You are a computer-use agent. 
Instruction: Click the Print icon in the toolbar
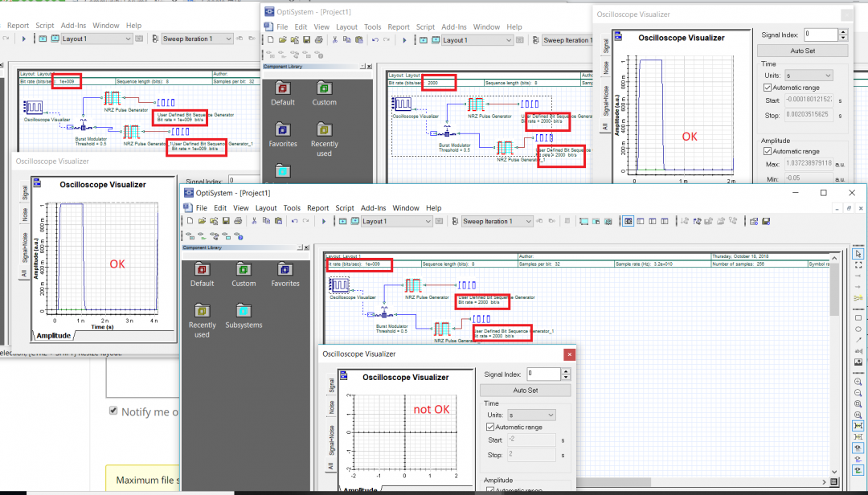238,221
